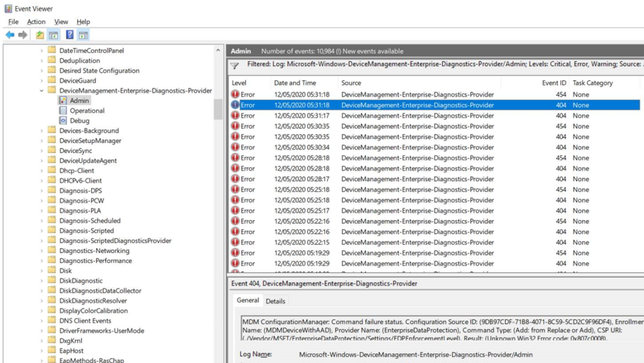This screenshot has width=644, height=363.
Task: Switch to the Details tab
Action: 275,301
